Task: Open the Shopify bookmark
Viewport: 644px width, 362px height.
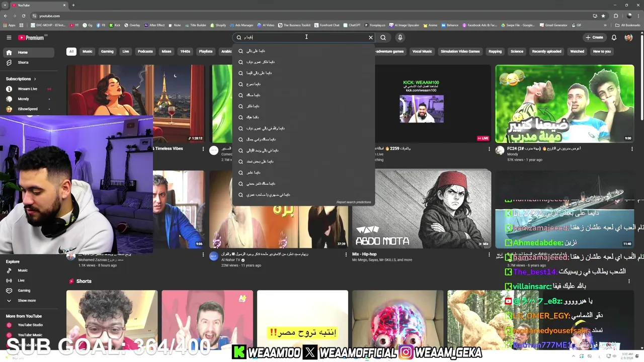Action: (x=218, y=25)
